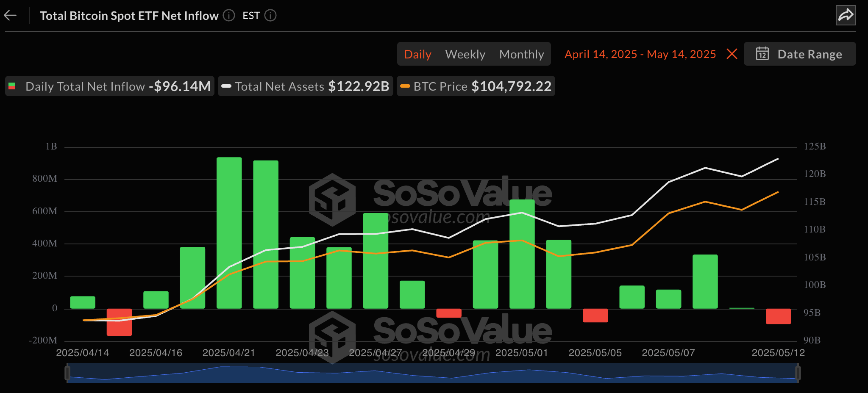Switch to the Monthly tab

tap(521, 54)
